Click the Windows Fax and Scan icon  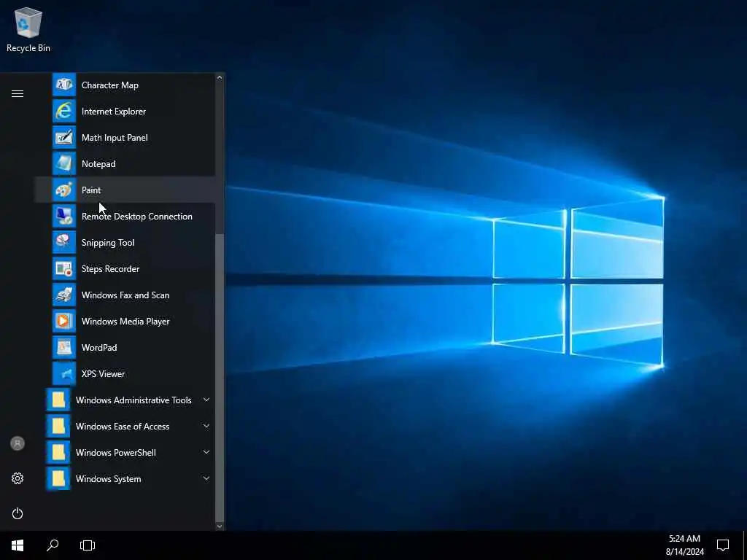click(x=64, y=295)
